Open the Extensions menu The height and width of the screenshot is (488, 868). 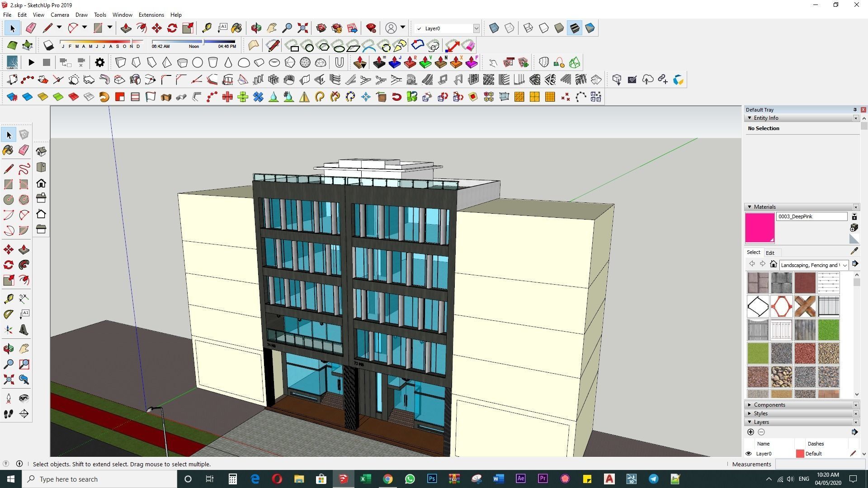[151, 15]
